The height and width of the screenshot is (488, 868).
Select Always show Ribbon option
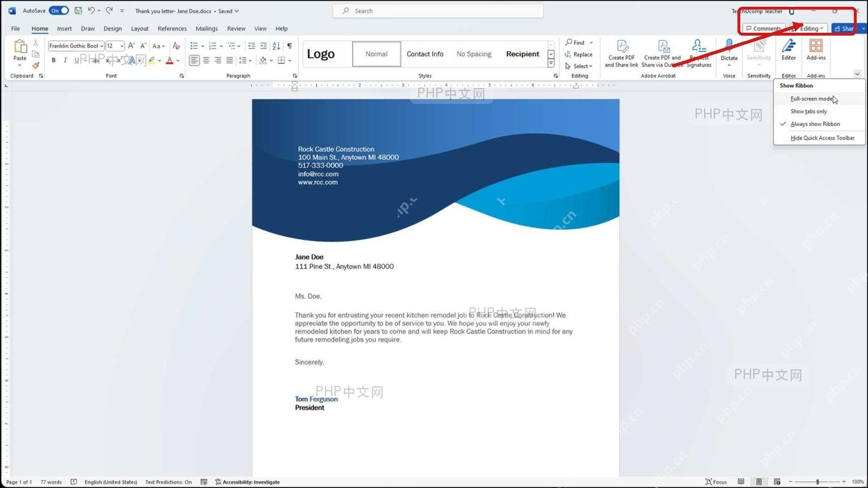[815, 124]
